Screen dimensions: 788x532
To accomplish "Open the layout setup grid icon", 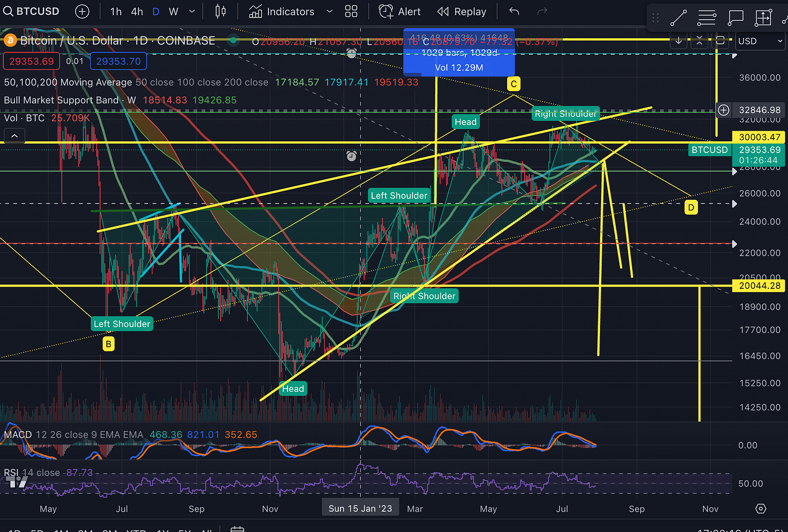I will [351, 11].
